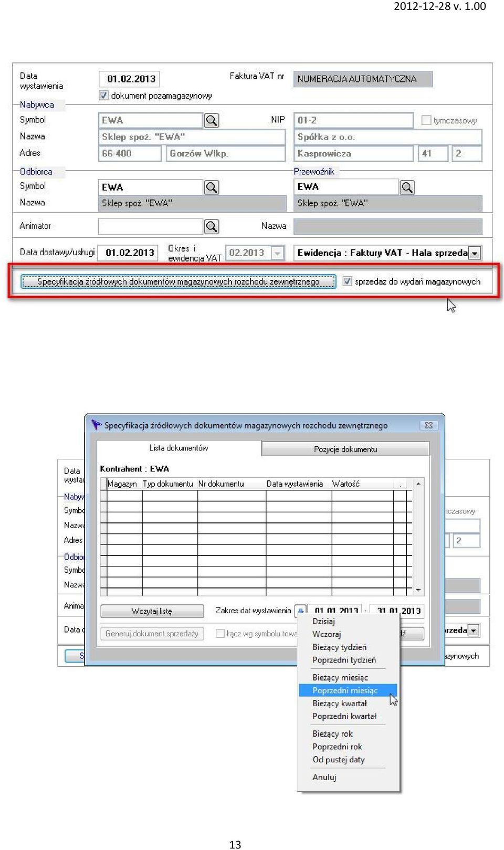
Task: Choose Poprzedni miesiąc menu item
Action: tap(348, 690)
